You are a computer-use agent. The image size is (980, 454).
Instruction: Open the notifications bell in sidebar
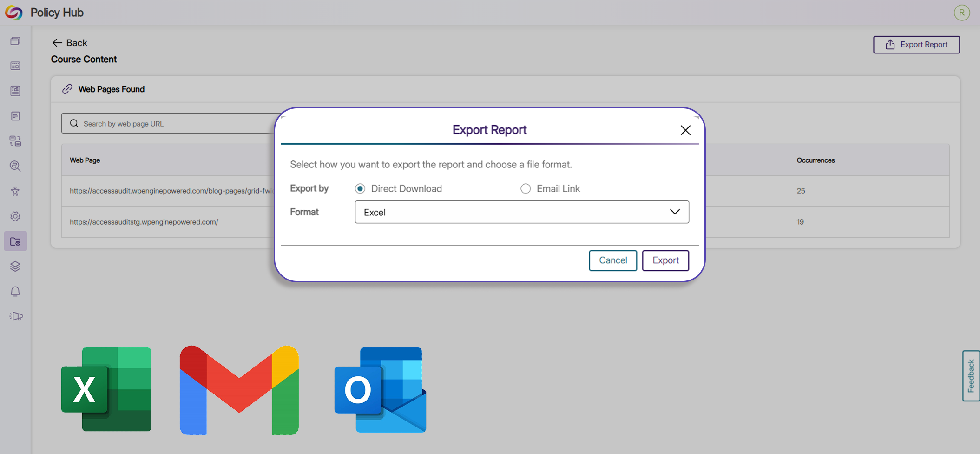pyautogui.click(x=15, y=292)
